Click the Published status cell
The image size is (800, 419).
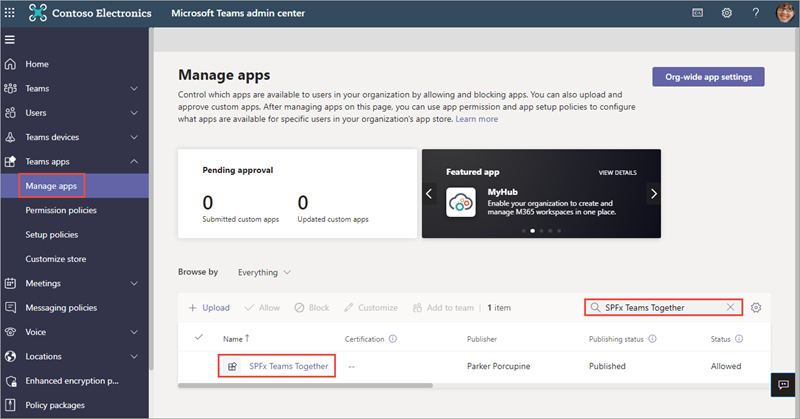pos(607,366)
